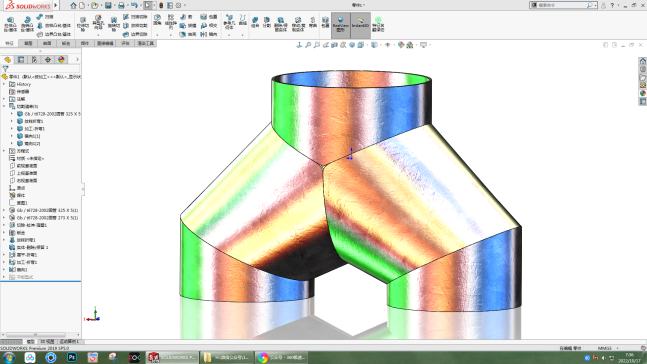647x364 pixels.
Task: Expand the 273 X 5(1) structural member
Action: 4,218
